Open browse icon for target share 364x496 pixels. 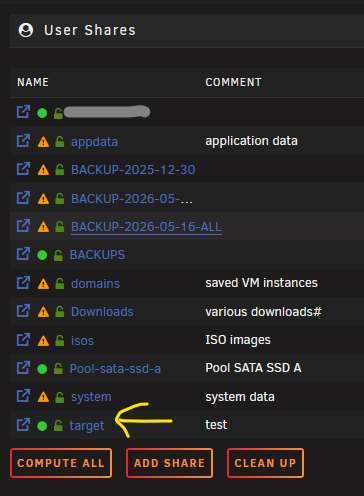(x=23, y=425)
